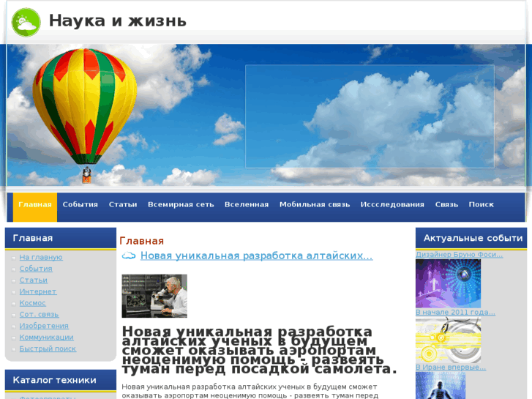Go to Статьи in top menu
Screen dimensions: 532x399
123,205
